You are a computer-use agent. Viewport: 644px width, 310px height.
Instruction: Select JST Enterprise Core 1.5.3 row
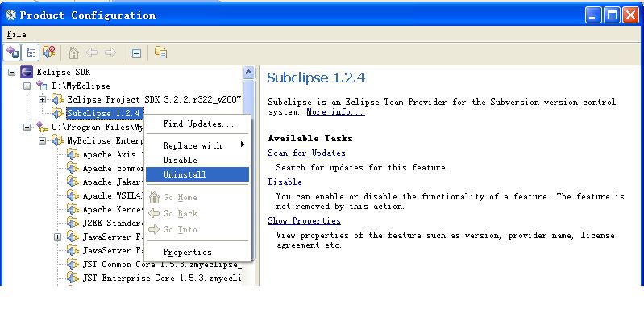[161, 279]
